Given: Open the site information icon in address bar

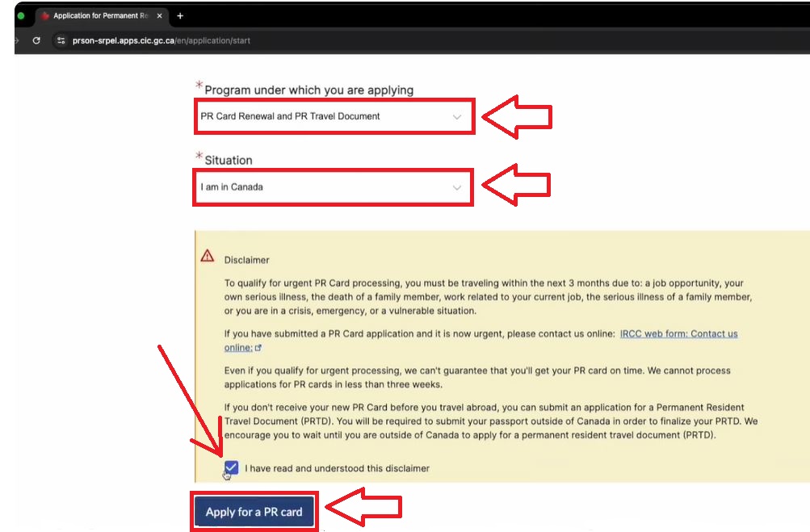Looking at the screenshot, I should click(61, 40).
